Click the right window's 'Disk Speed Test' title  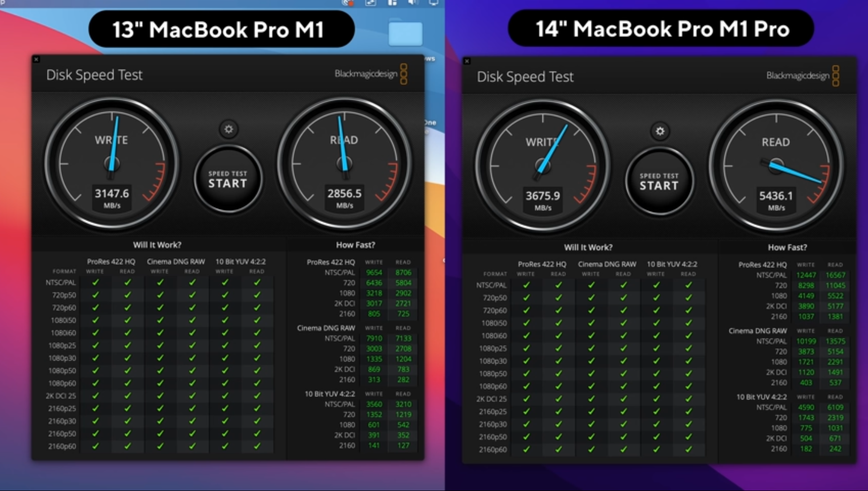click(x=525, y=77)
